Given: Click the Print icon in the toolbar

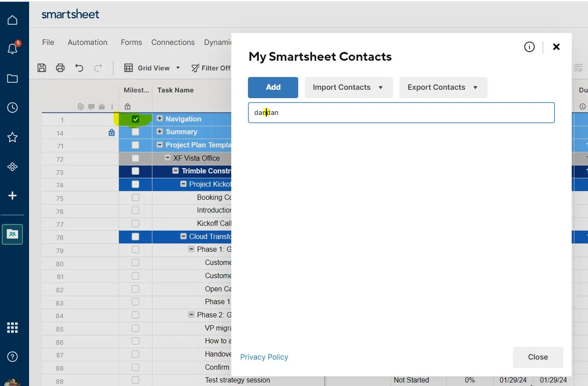Looking at the screenshot, I should (x=60, y=68).
